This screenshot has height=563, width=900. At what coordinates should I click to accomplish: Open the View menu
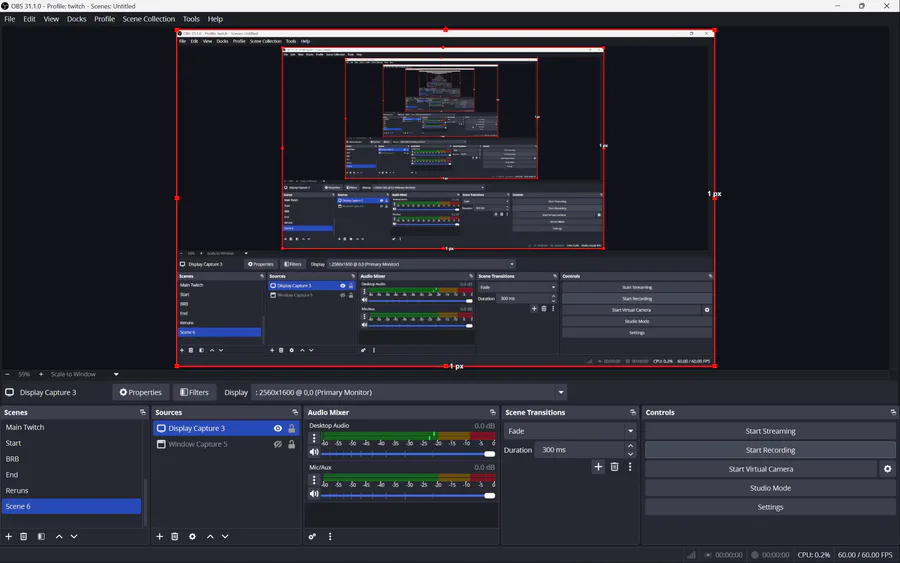(51, 19)
